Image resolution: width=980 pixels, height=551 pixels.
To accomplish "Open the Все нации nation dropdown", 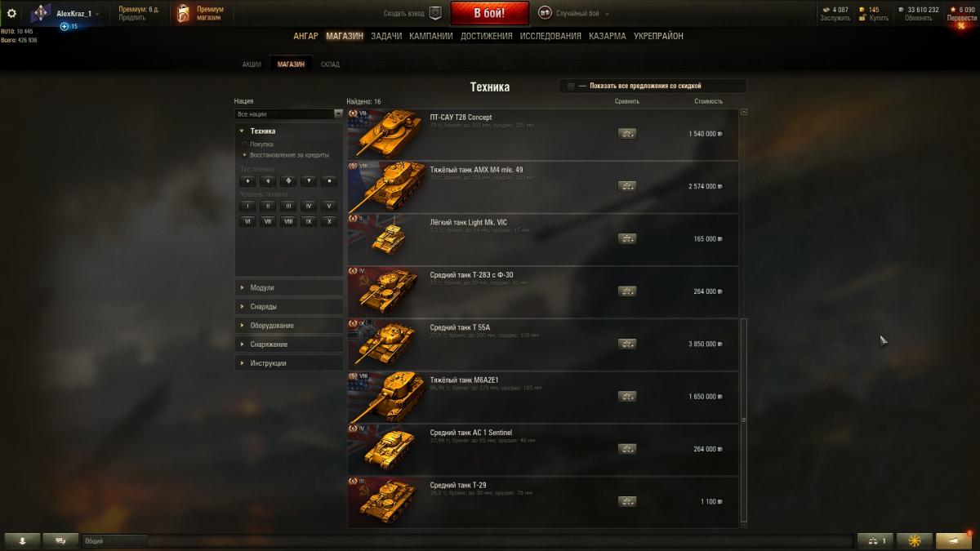I will (289, 114).
